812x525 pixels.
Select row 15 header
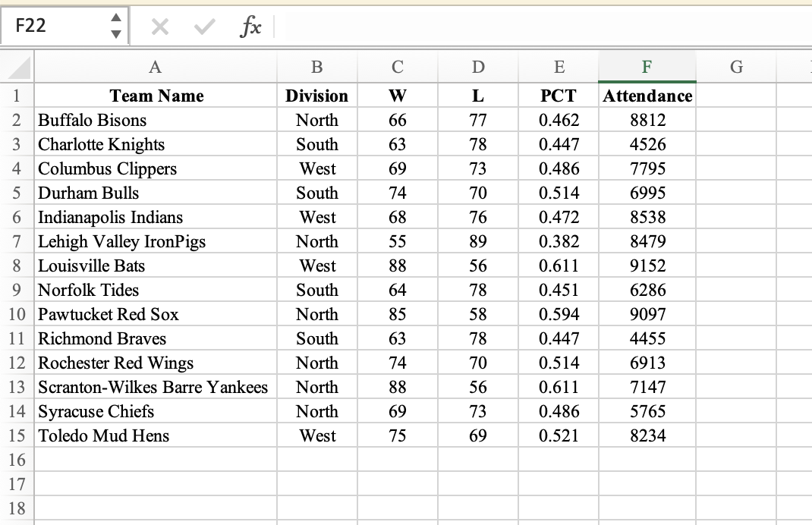point(17,435)
